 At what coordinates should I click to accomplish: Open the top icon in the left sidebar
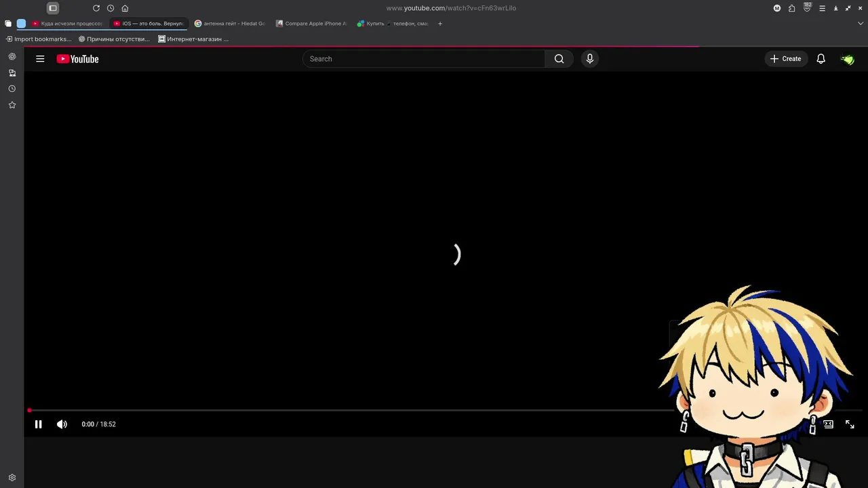(x=12, y=56)
